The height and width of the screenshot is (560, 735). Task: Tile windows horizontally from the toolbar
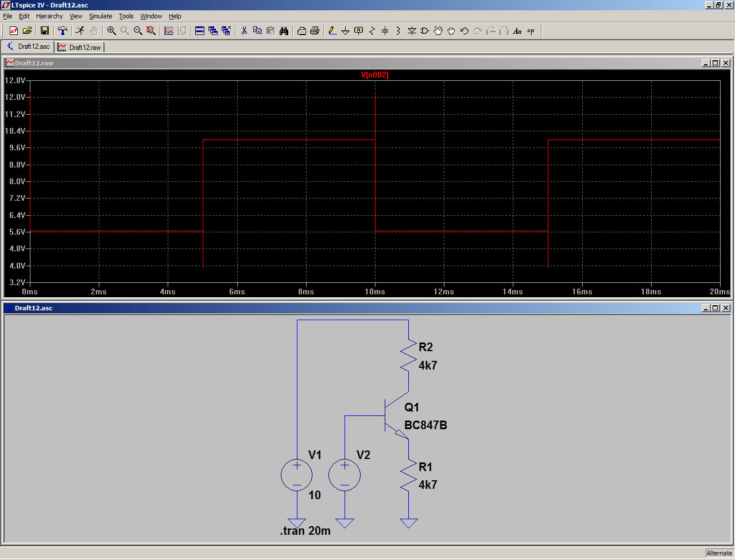tap(200, 31)
